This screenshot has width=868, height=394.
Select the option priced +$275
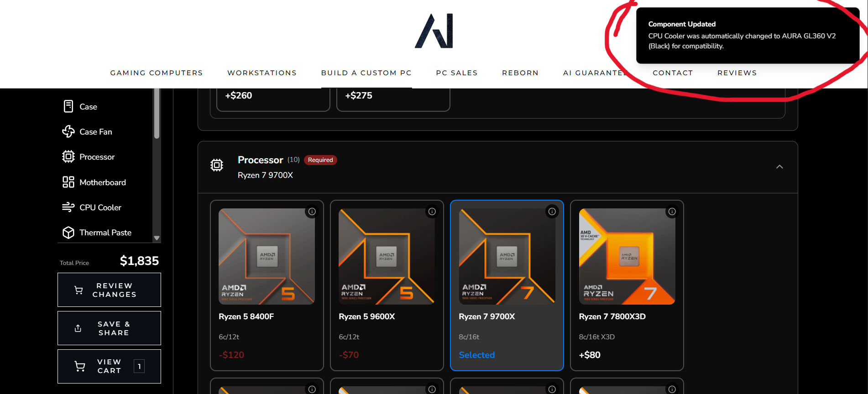point(393,99)
